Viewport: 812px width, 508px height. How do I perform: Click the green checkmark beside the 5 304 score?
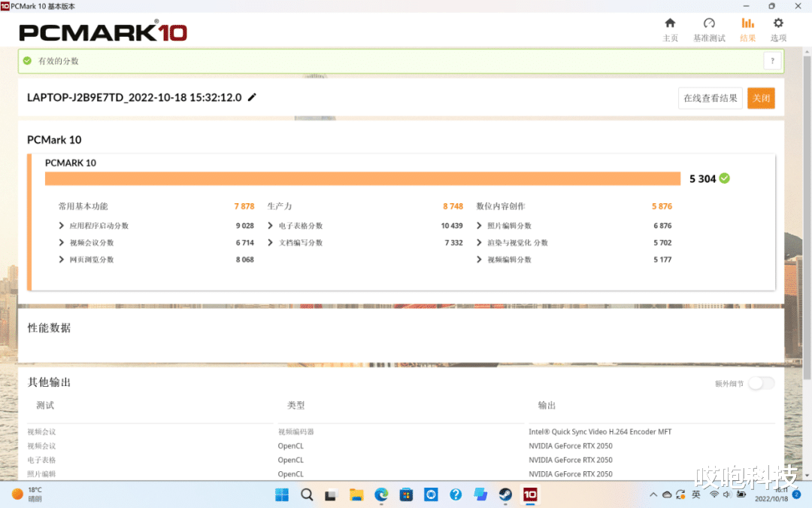pos(723,178)
